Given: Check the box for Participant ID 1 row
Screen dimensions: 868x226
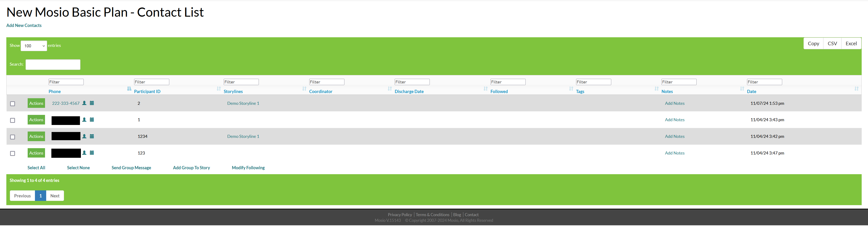Looking at the screenshot, I should 12,121.
